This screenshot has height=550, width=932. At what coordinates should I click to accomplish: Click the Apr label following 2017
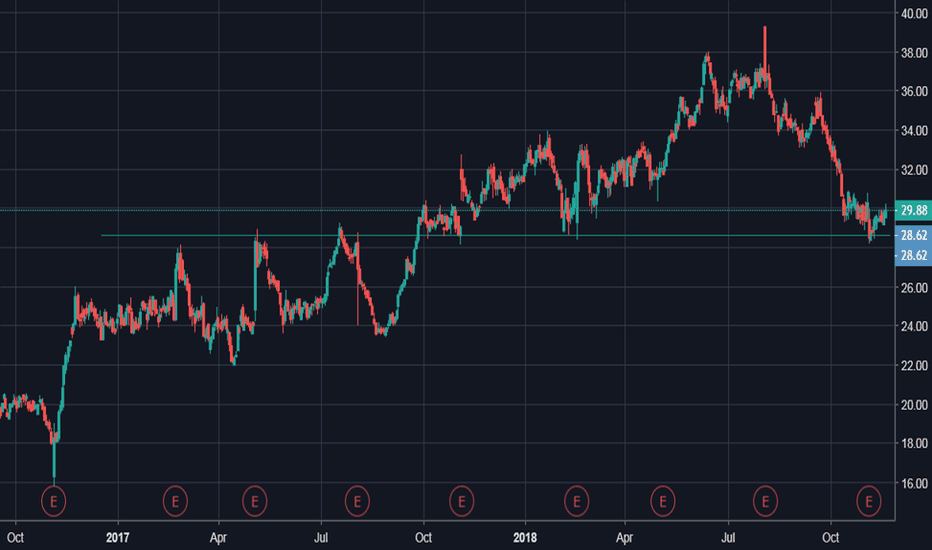tap(218, 538)
